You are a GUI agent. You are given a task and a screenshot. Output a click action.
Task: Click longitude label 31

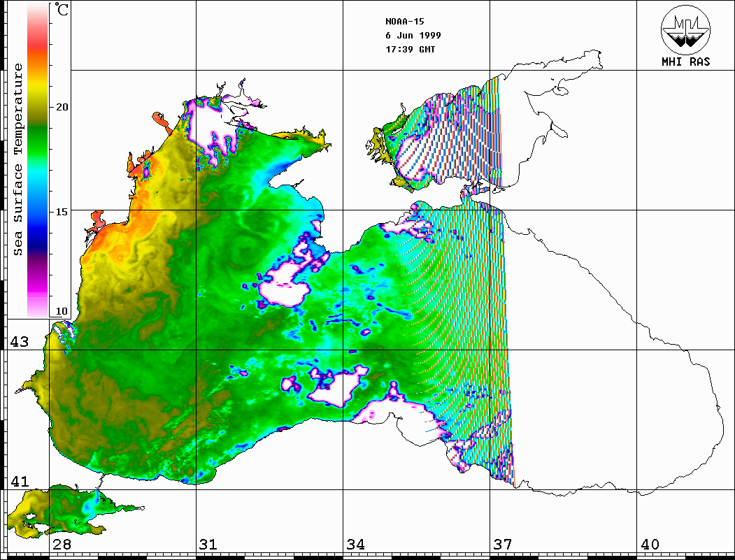click(x=208, y=545)
